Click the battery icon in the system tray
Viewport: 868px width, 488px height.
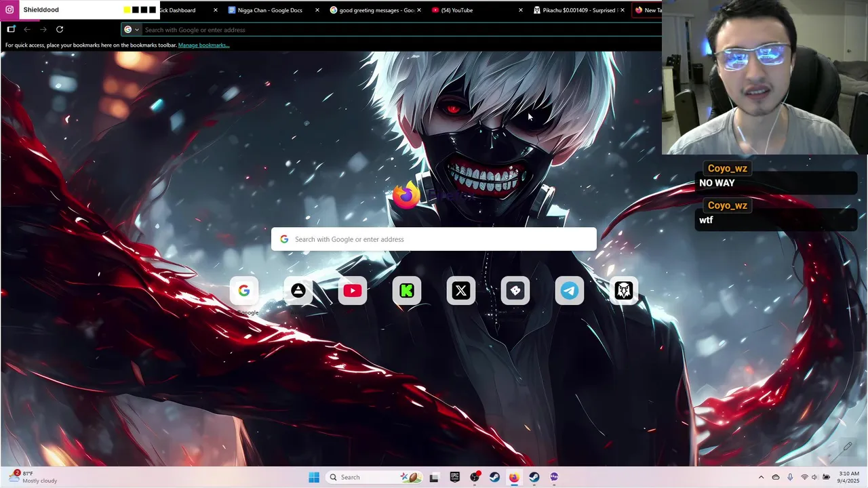[x=825, y=477]
